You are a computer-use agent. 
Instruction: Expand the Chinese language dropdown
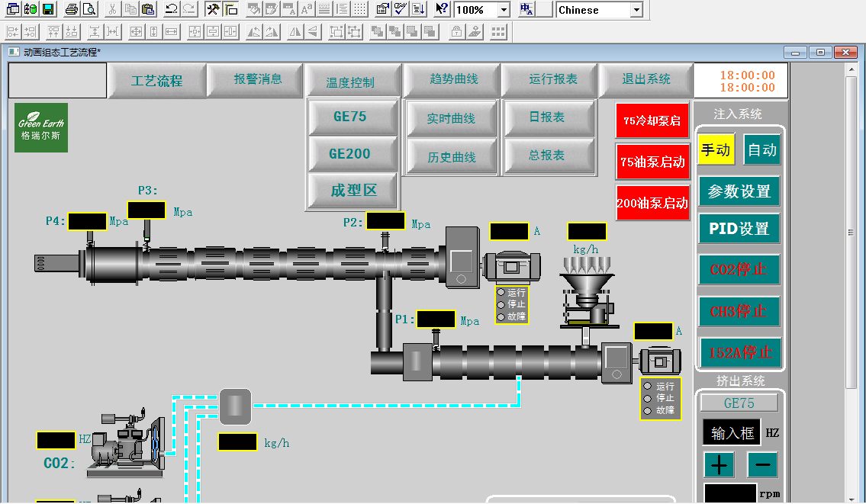[636, 10]
